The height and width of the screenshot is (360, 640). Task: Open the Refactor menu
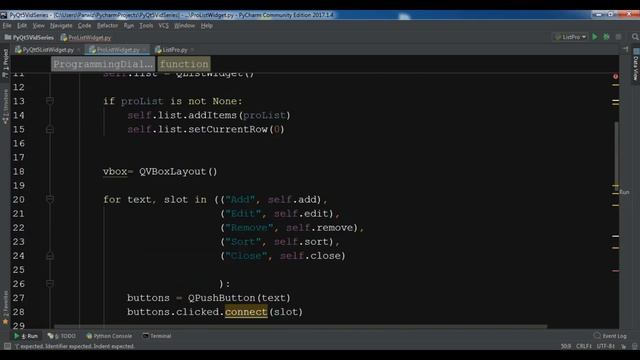[107, 26]
